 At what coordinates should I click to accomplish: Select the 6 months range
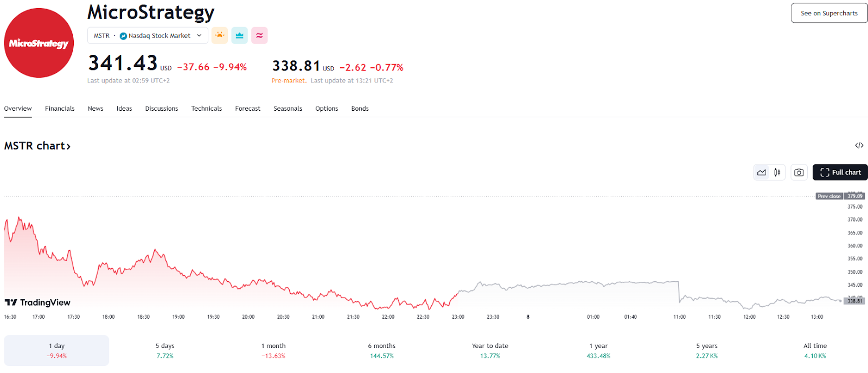(382, 351)
